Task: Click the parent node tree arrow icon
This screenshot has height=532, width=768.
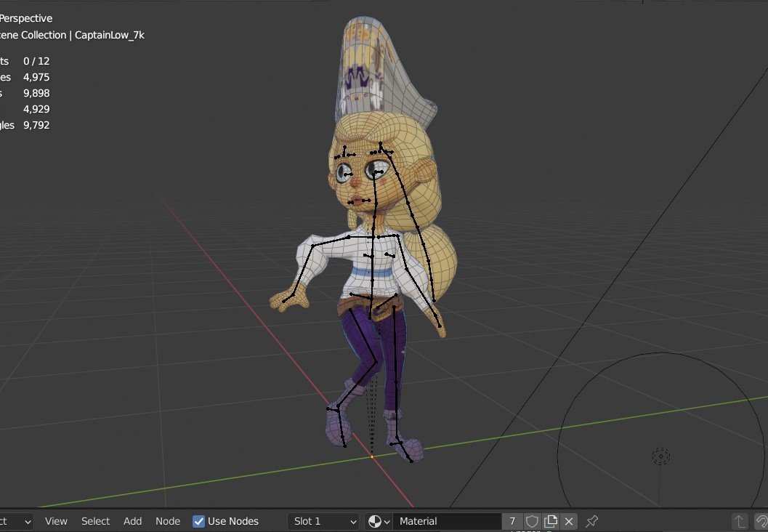Action: [x=740, y=521]
